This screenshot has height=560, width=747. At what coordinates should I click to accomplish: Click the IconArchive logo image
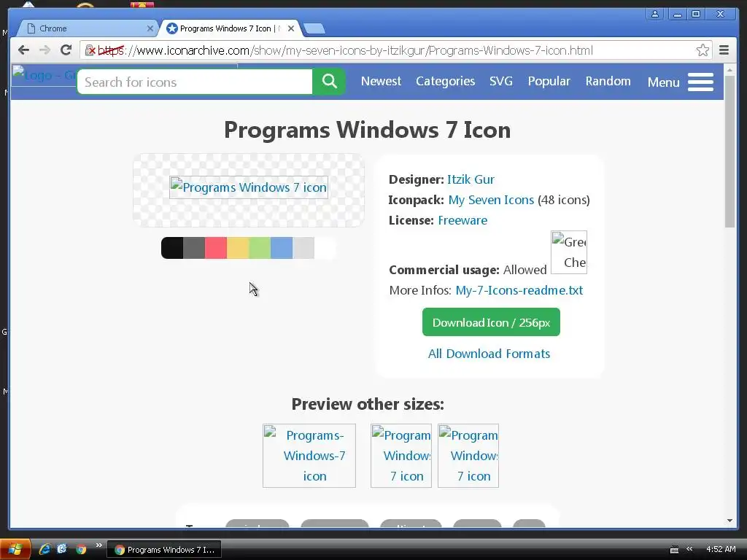(x=44, y=75)
